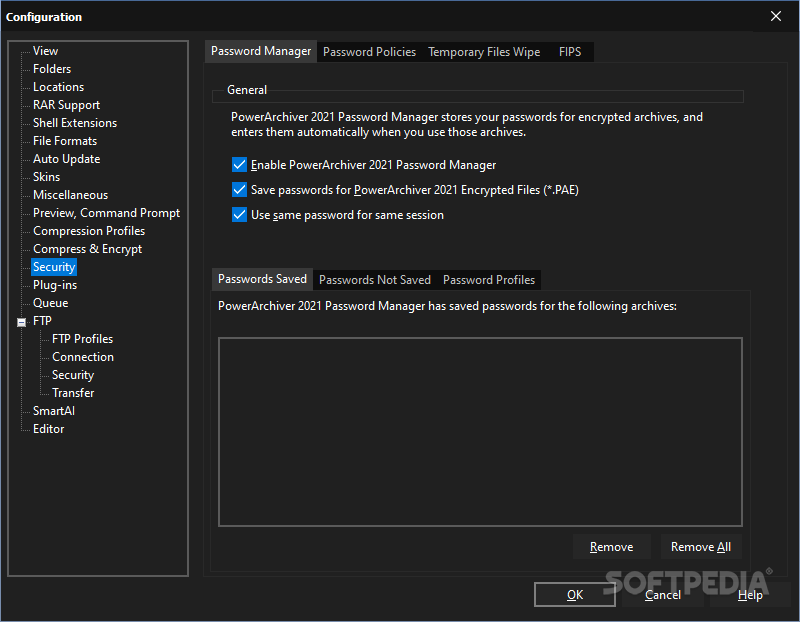Confirm settings with OK button
The image size is (800, 622).
tap(574, 595)
